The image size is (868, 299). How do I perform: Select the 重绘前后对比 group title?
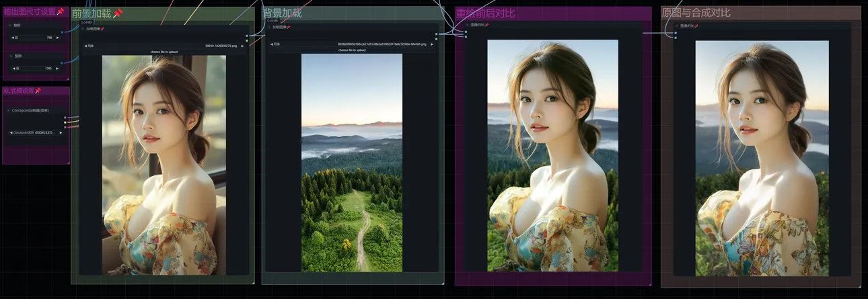coord(485,13)
